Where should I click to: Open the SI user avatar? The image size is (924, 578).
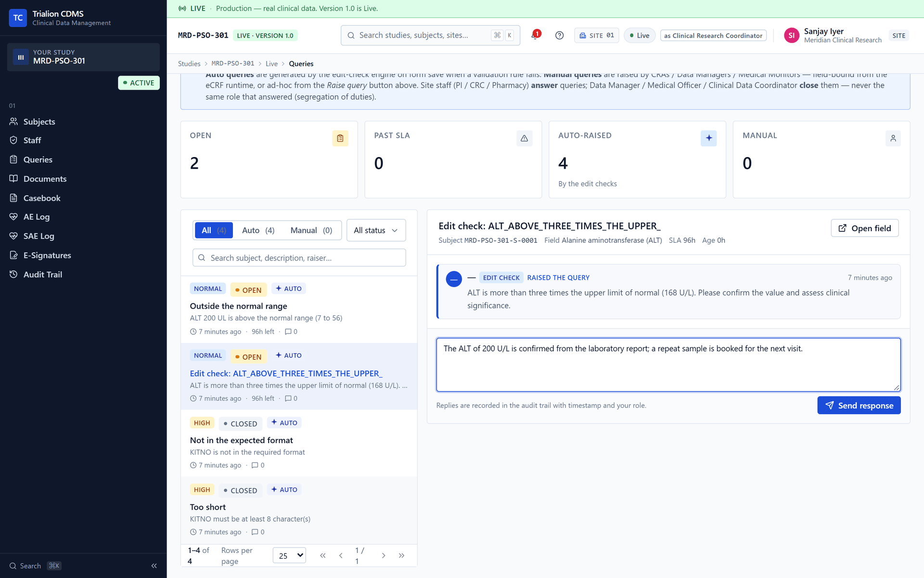(791, 35)
